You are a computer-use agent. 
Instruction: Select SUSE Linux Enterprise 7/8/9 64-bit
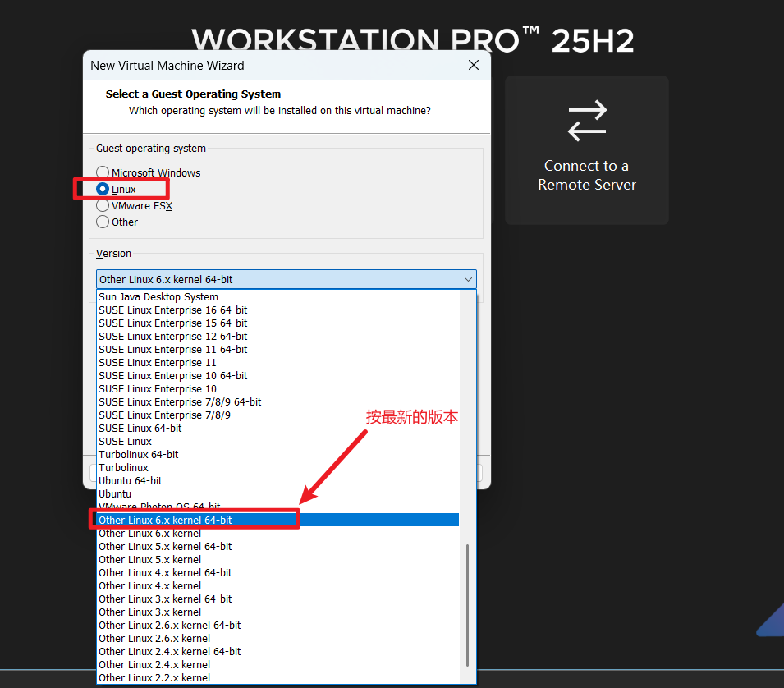tap(278, 402)
